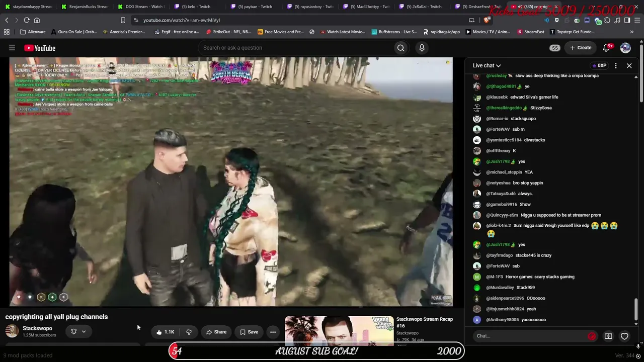Click the main video player
Screen dimensions: 644x362
231,182
